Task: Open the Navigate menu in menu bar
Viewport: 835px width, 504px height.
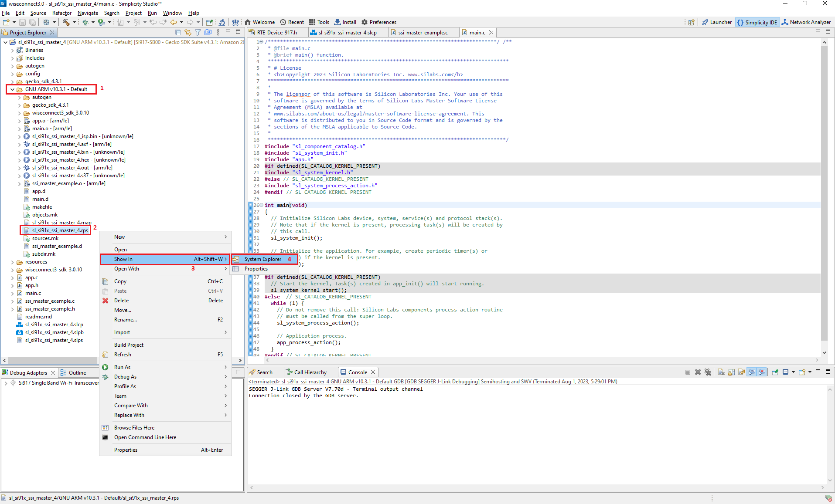Action: click(88, 13)
